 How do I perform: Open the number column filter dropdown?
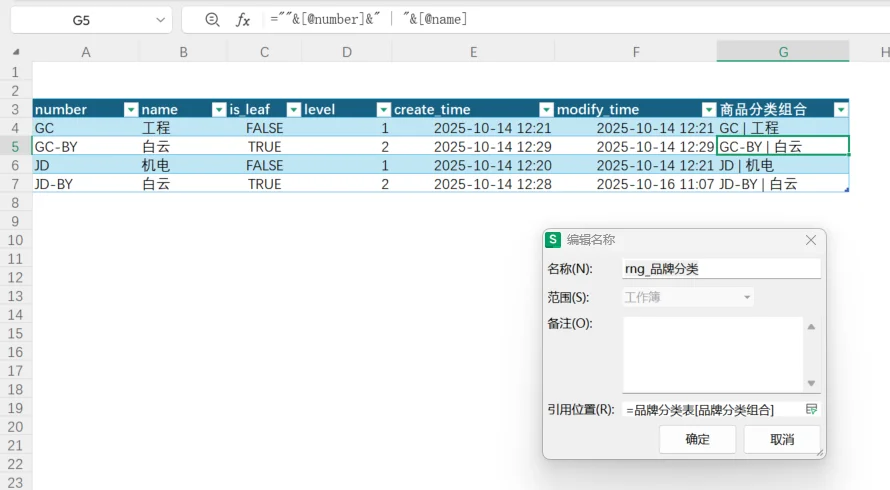pos(131,110)
